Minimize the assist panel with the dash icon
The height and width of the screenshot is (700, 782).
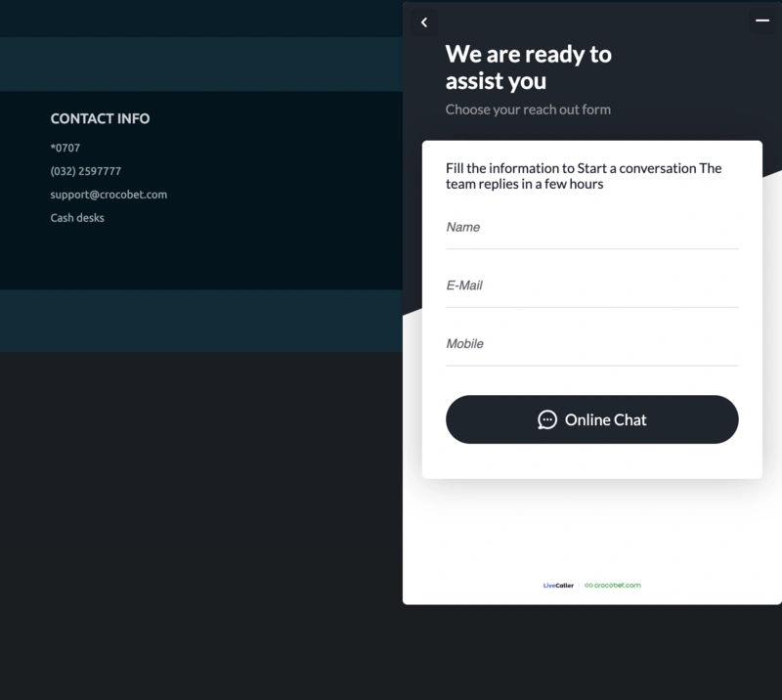[760, 22]
